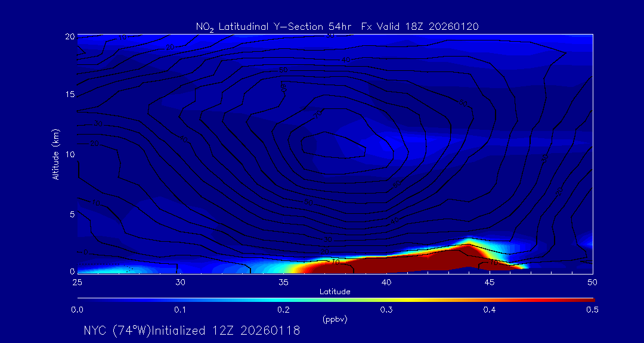Click altitude axis tick label 10
Viewport: 644px width, 343px height.
70,154
